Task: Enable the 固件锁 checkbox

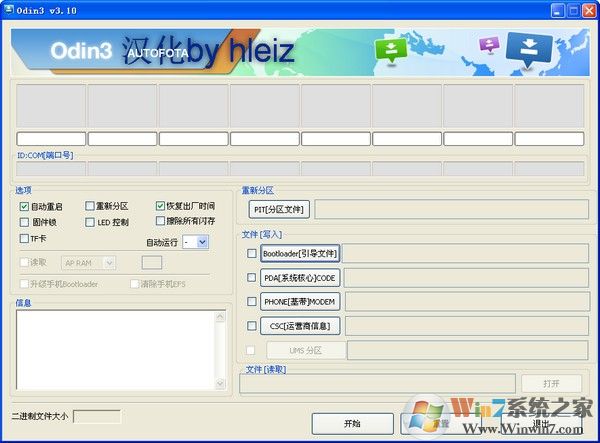Action: (x=24, y=222)
